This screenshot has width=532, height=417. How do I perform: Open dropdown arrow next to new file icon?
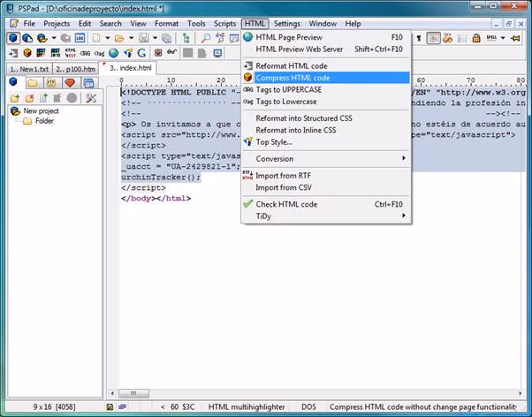(x=107, y=38)
